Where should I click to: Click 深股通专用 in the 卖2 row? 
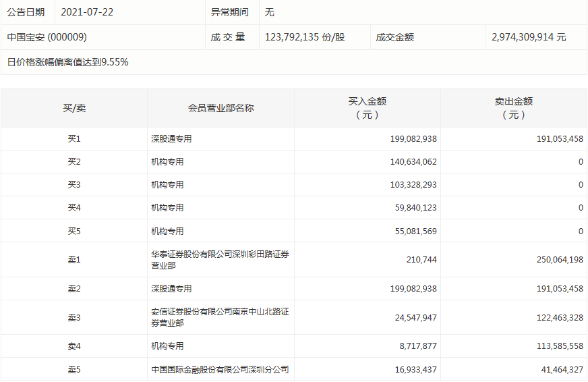click(171, 289)
